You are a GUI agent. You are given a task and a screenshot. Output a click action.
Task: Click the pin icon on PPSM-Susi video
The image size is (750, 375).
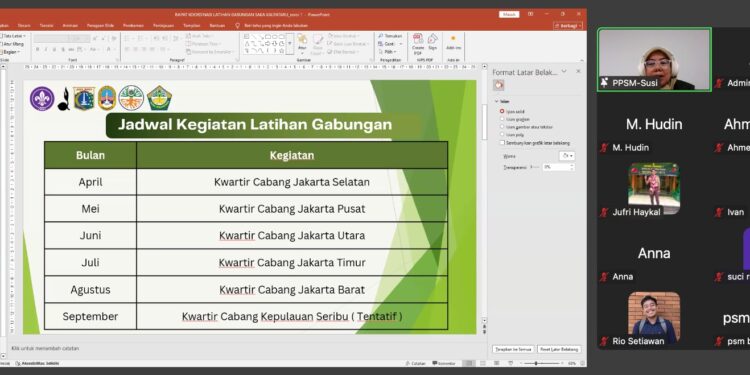(x=605, y=83)
